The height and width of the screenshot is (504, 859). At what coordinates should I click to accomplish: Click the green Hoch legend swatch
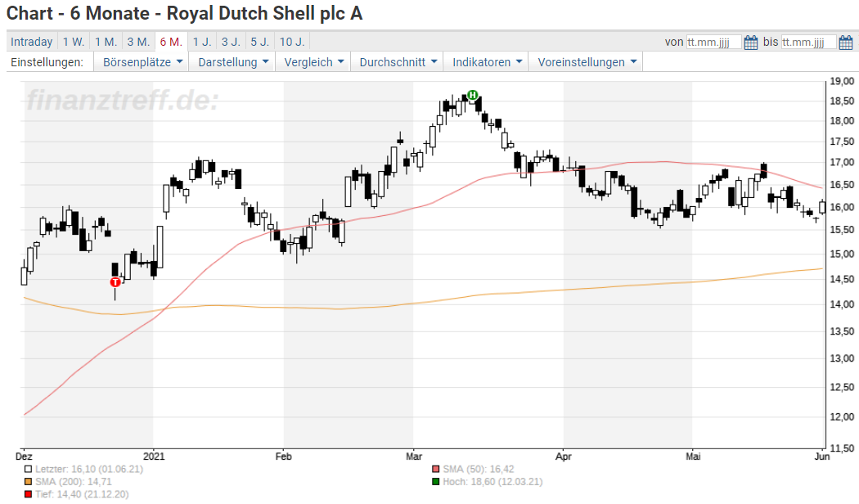pos(435,482)
